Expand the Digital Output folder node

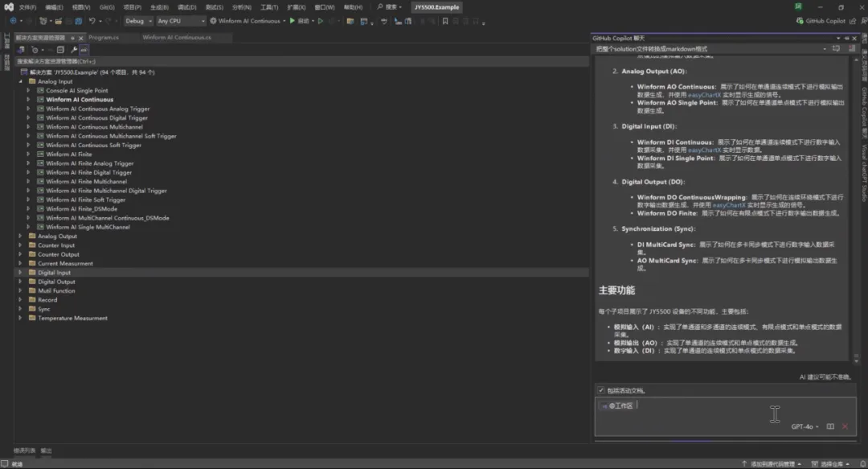tap(20, 282)
